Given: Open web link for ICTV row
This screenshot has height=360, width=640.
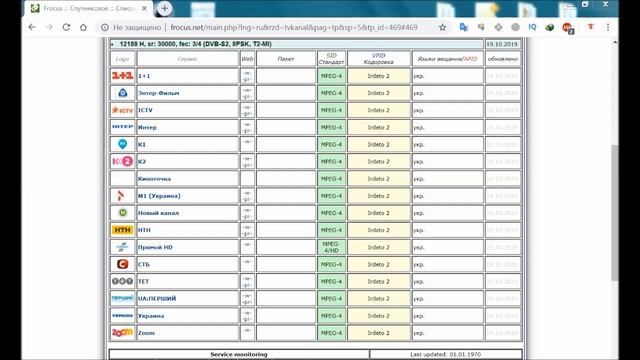Looking at the screenshot, I should [x=247, y=107].
